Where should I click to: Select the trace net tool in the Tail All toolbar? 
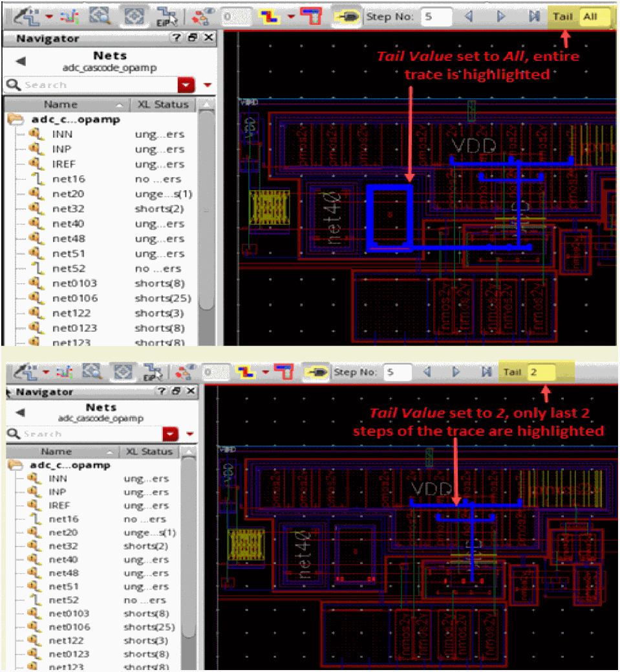27,16
